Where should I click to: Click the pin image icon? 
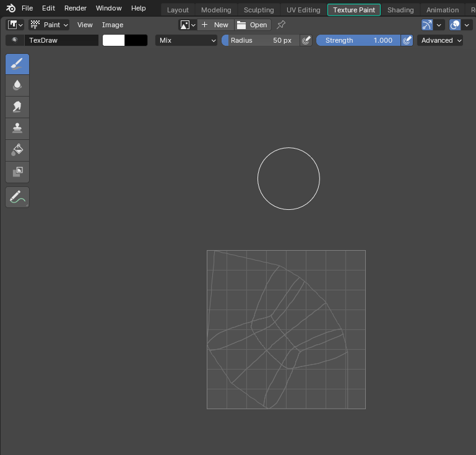click(281, 25)
